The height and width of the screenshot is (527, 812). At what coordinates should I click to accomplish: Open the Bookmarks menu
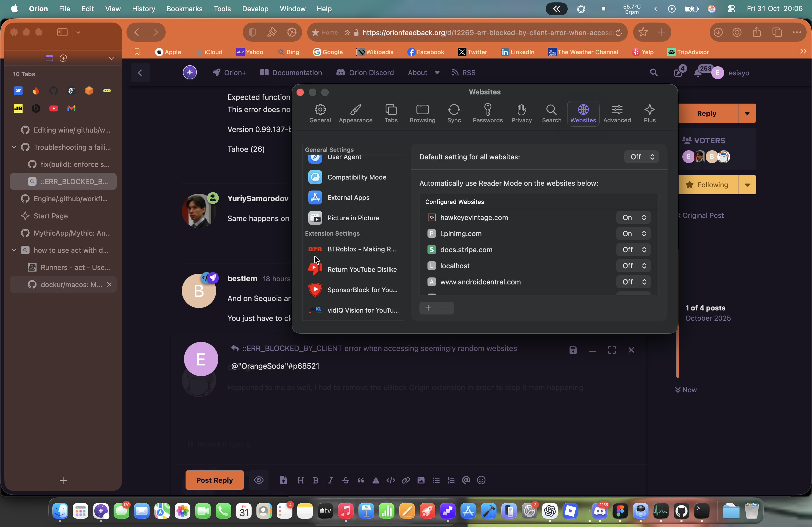[x=184, y=9]
